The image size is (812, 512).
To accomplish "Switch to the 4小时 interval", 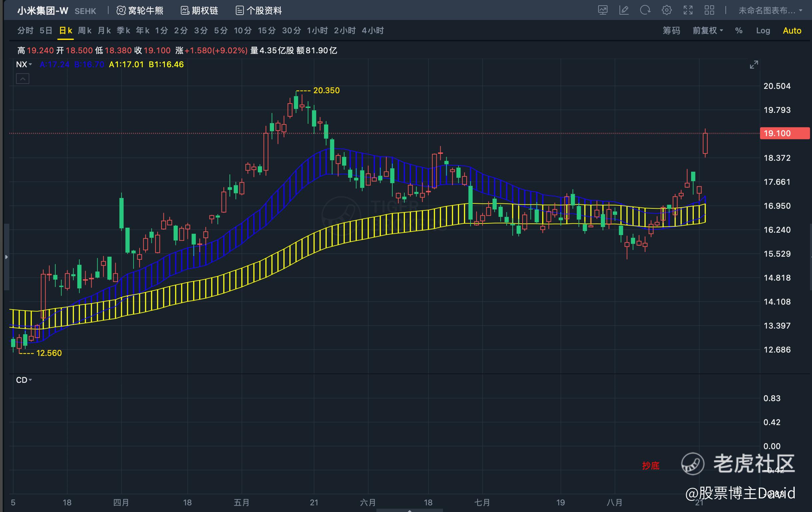I will [373, 31].
